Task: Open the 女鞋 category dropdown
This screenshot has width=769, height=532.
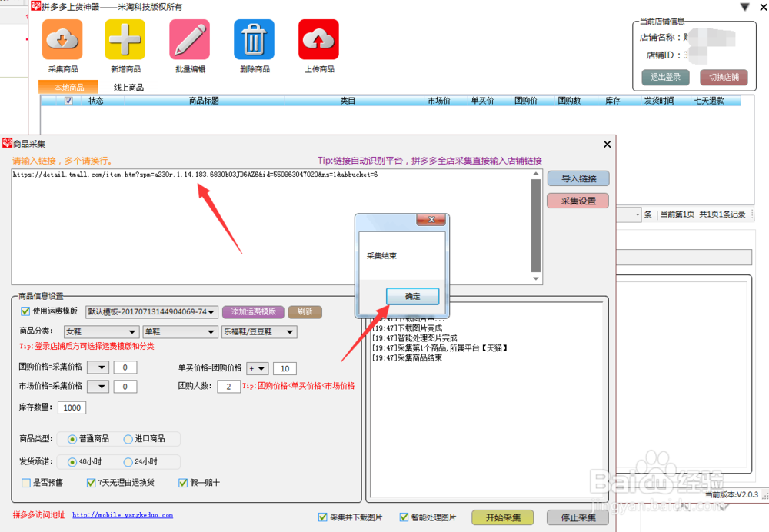Action: pos(102,332)
